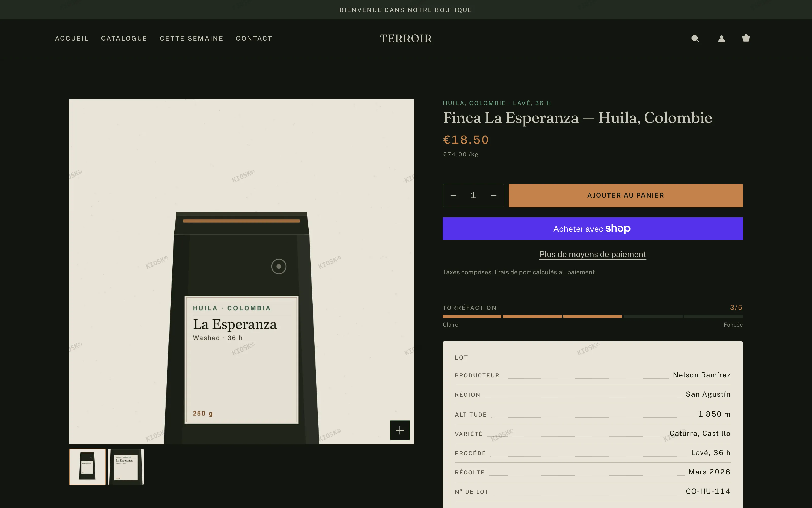The width and height of the screenshot is (812, 508).
Task: Click Acheter avec Shop button
Action: click(x=593, y=228)
